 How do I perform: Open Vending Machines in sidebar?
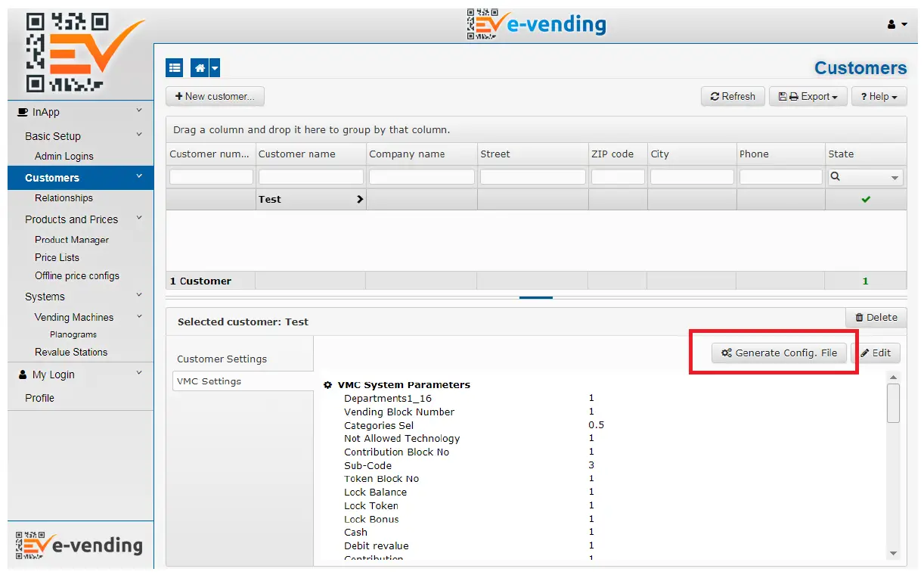click(x=74, y=318)
